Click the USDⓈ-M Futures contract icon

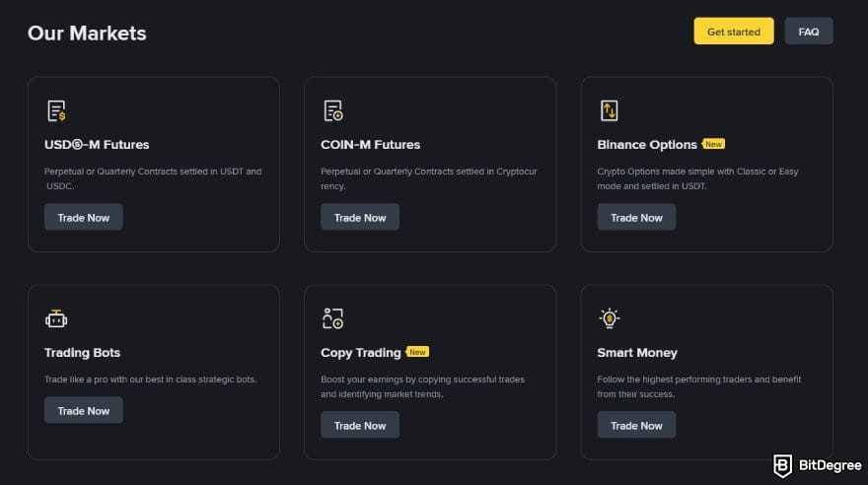point(56,110)
